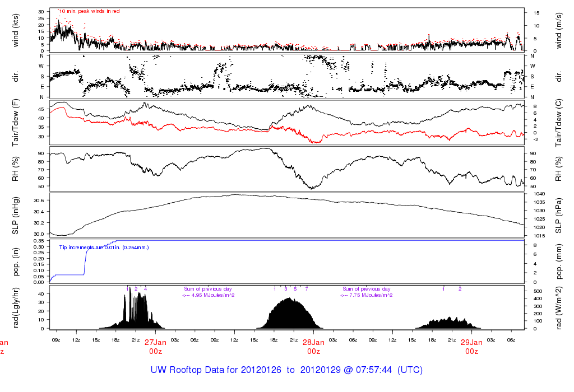
Task: Select the '30.6' tick on the inHg axis
Action: (x=39, y=200)
